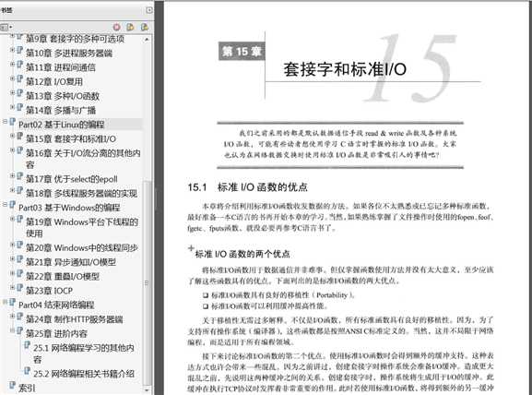532x395 pixels.
Task: Click bookmark icon beside 第21章 异步通知I/O模型
Action: 19,259
